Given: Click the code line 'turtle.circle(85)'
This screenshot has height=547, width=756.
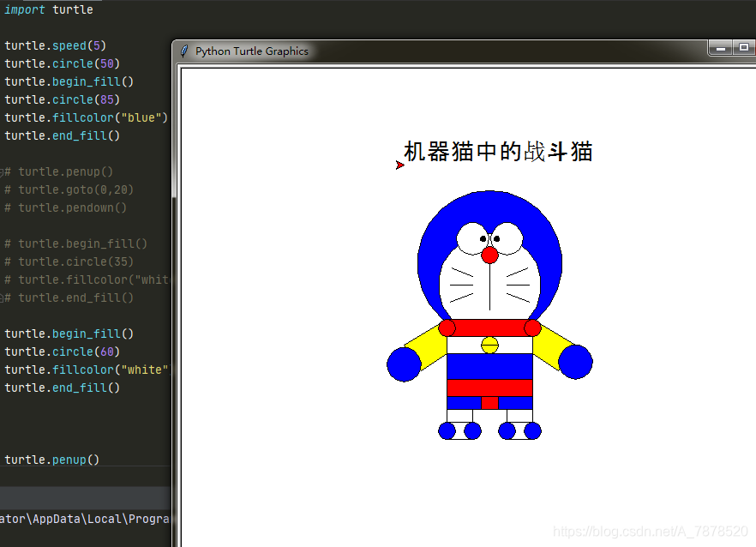Looking at the screenshot, I should coord(62,99).
